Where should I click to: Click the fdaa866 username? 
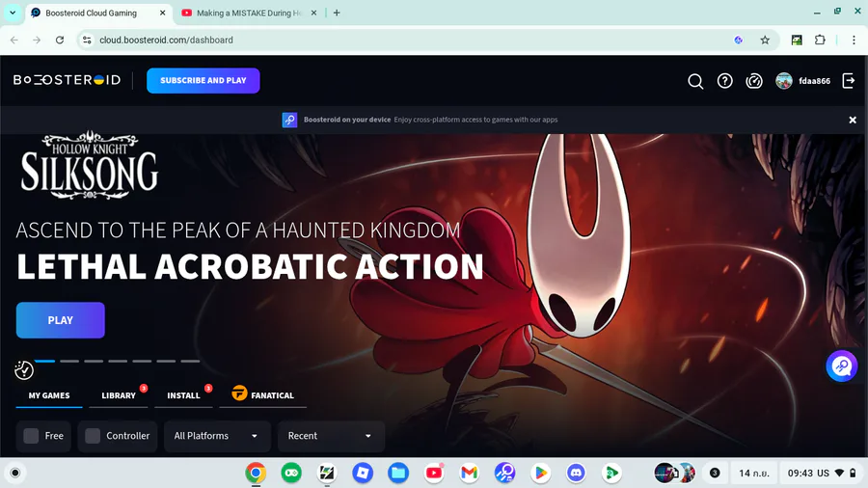coord(814,81)
